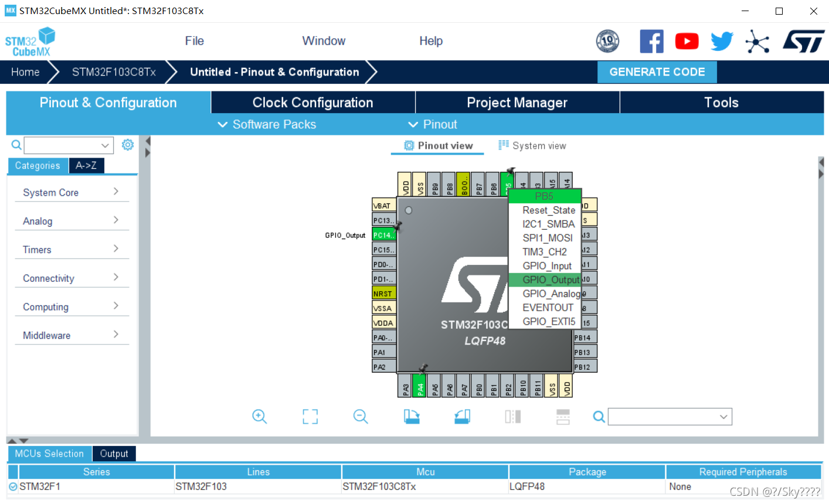The width and height of the screenshot is (829, 504).
Task: Select the Categories tab
Action: 38,166
